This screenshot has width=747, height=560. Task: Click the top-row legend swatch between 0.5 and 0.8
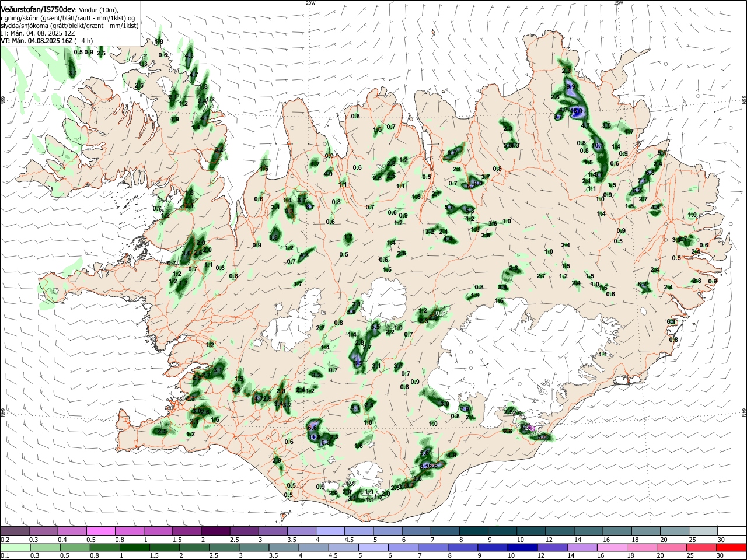pyautogui.click(x=100, y=531)
